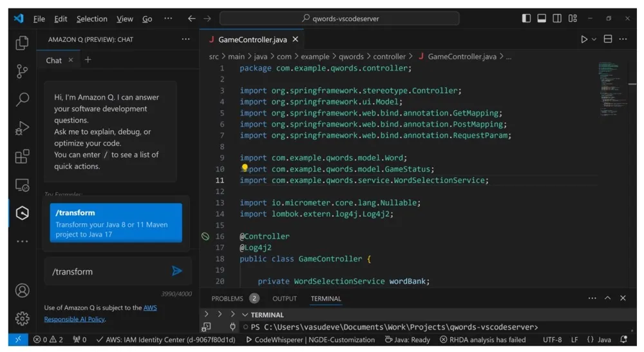Screen dimensions: 644x352
Task: Open Source Control view
Action: (x=22, y=71)
